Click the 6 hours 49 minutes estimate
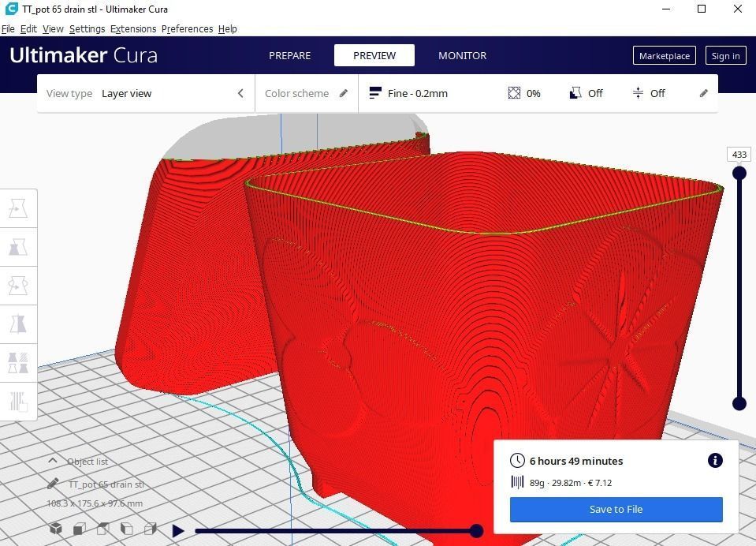756x546 pixels. (576, 461)
